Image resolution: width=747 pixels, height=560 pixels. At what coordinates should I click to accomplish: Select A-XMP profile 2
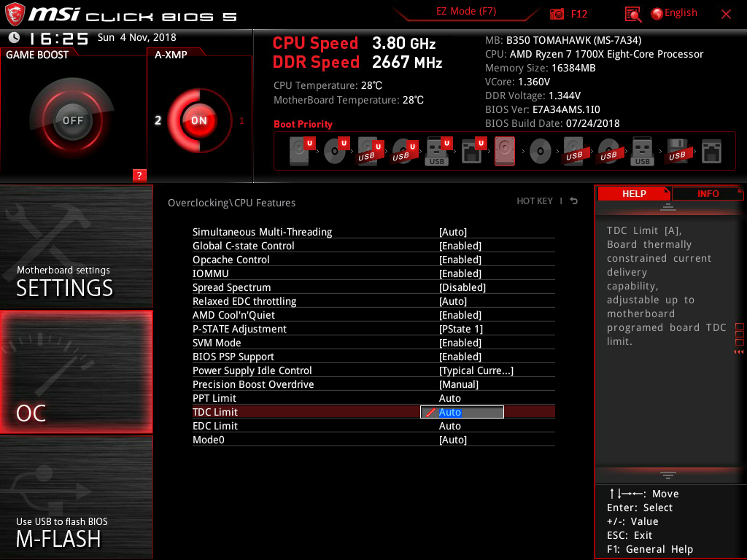158,120
